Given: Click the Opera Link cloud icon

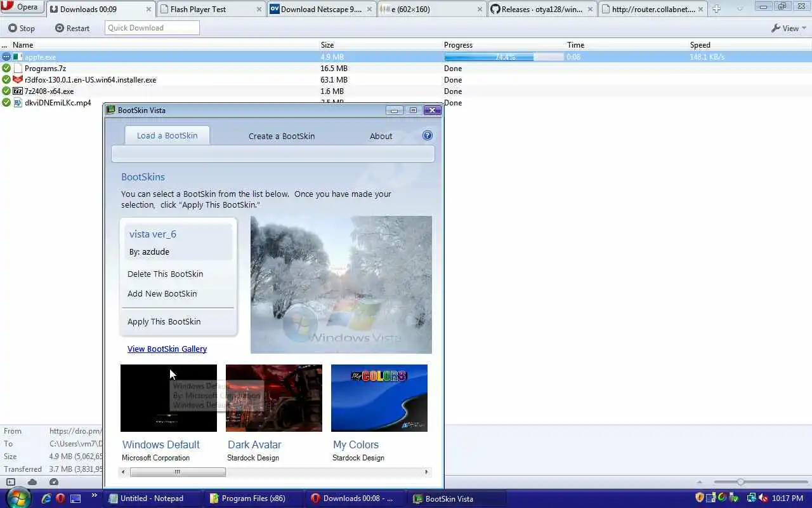Looking at the screenshot, I should click(32, 482).
